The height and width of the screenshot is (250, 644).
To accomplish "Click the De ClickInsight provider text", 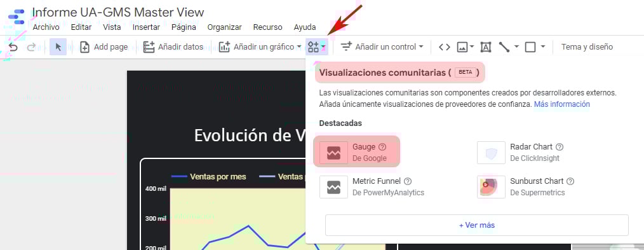I will [x=535, y=158].
